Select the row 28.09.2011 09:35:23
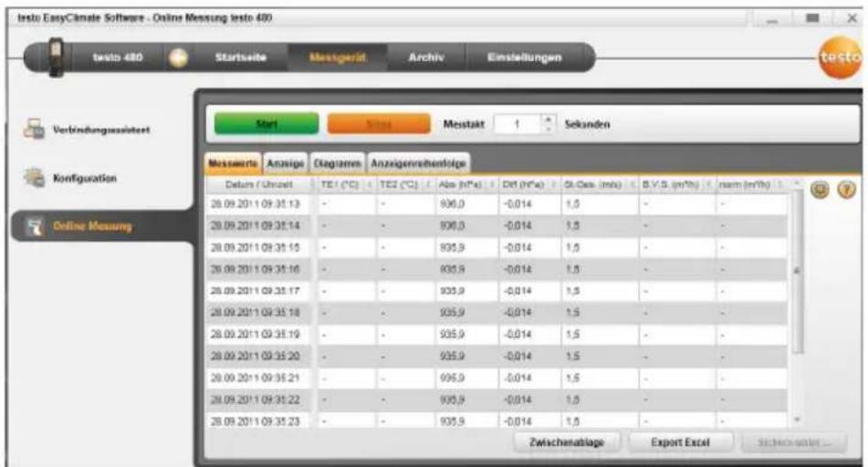 [x=497, y=420]
